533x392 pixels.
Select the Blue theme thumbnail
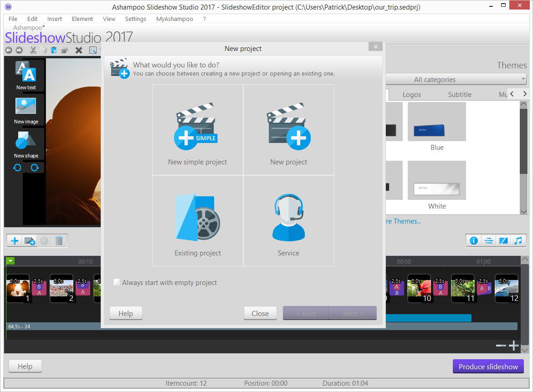coord(437,122)
